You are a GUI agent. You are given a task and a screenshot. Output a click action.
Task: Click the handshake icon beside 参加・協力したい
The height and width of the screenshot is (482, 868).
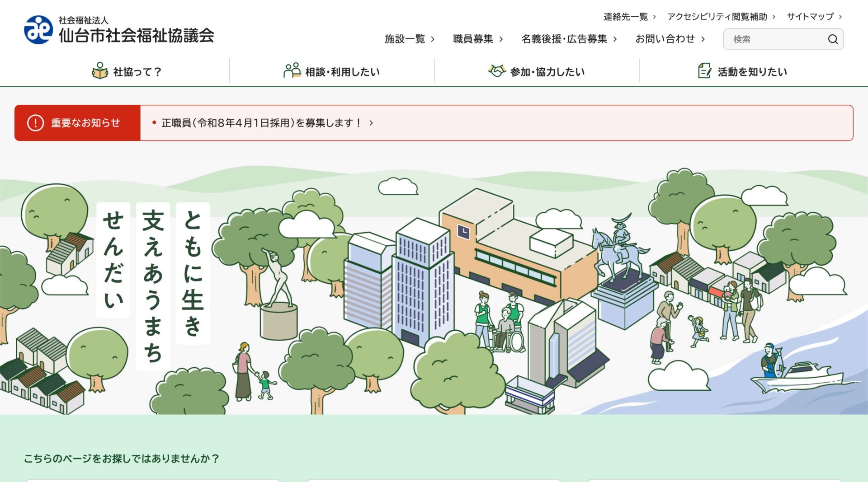tap(497, 71)
